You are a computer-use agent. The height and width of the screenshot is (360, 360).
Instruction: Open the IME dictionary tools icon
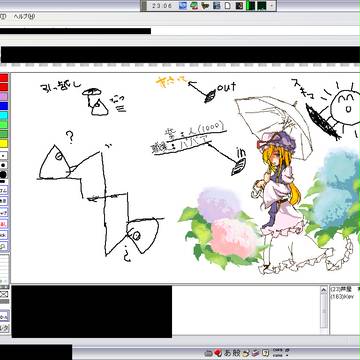click(x=256, y=353)
